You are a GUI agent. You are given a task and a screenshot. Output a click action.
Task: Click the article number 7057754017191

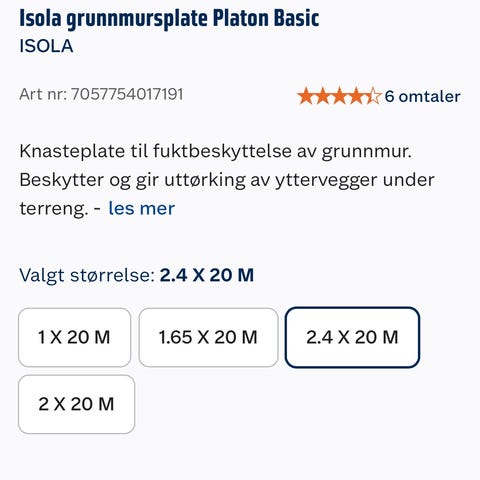coord(127,94)
